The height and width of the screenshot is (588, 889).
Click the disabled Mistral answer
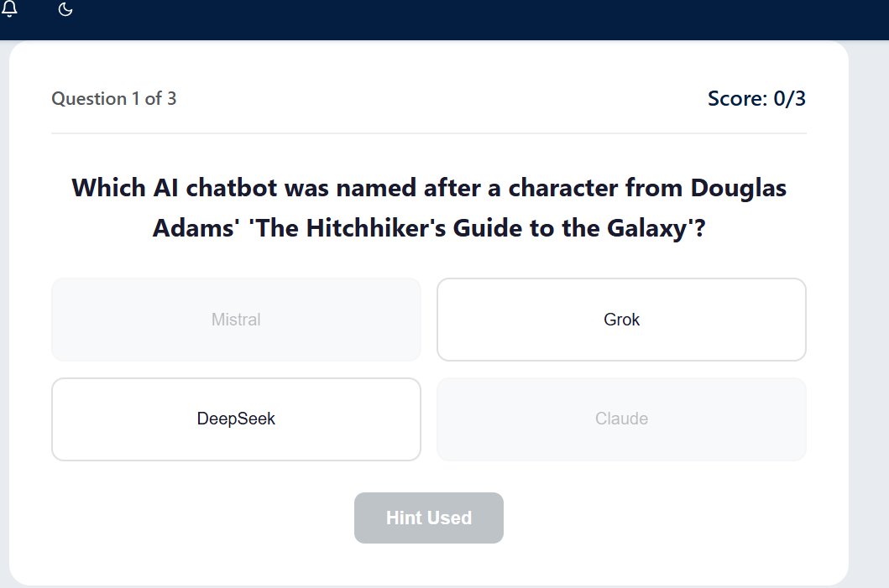click(x=236, y=320)
